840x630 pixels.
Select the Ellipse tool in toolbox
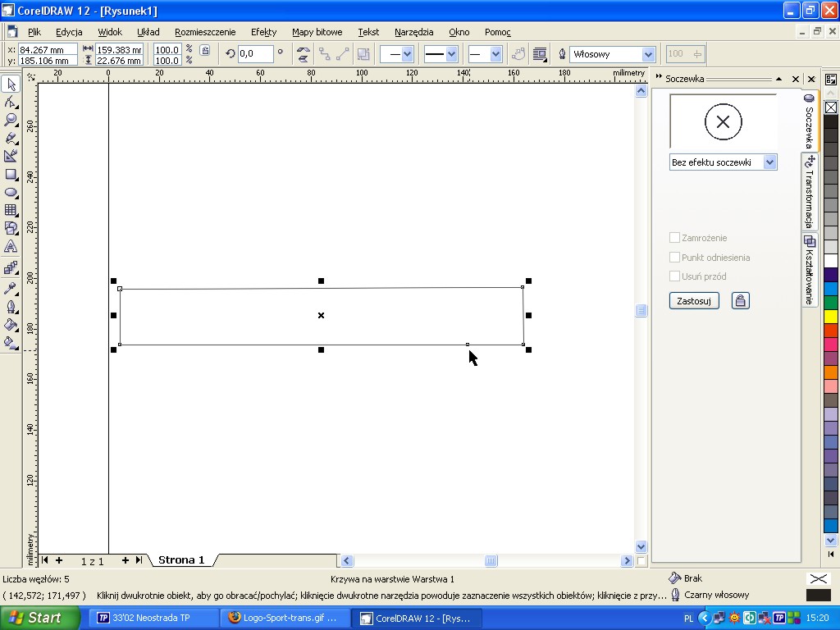point(11,192)
